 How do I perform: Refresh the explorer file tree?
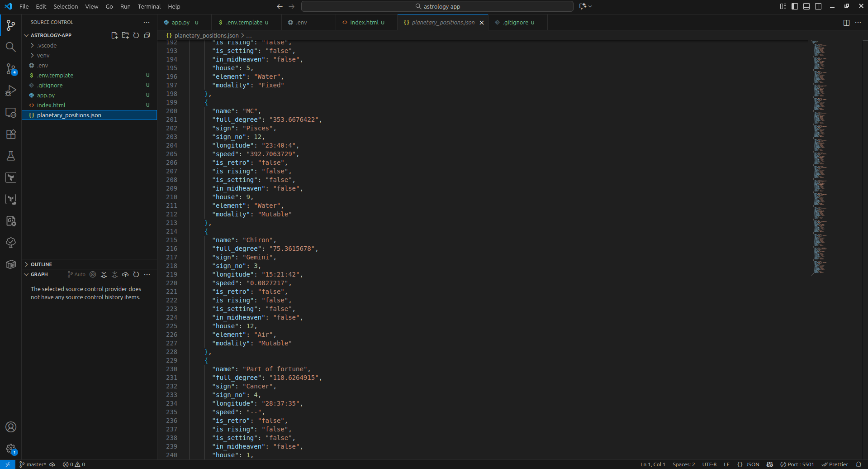(x=136, y=35)
